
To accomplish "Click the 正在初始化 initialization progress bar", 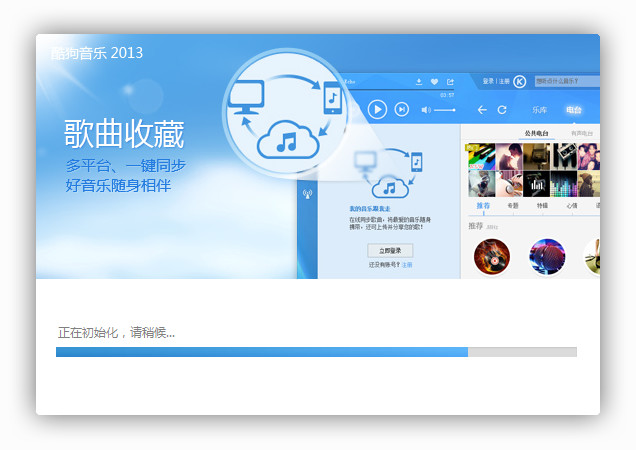I will [x=316, y=352].
